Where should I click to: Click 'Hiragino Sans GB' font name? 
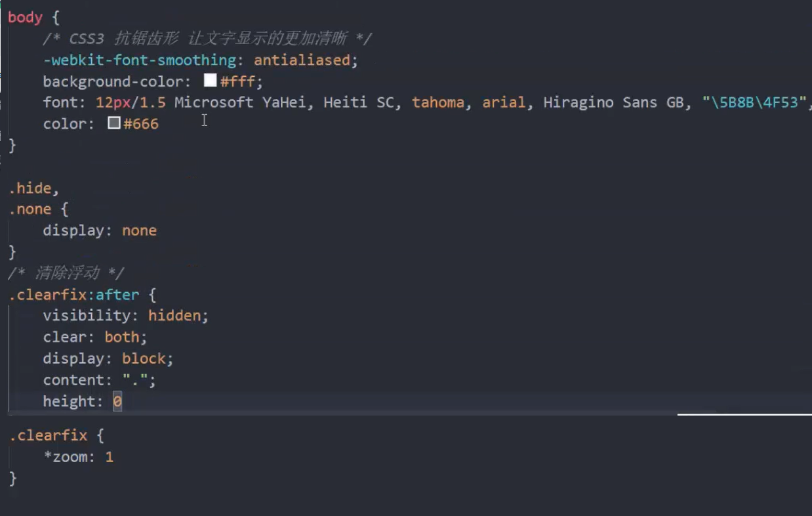click(x=613, y=102)
